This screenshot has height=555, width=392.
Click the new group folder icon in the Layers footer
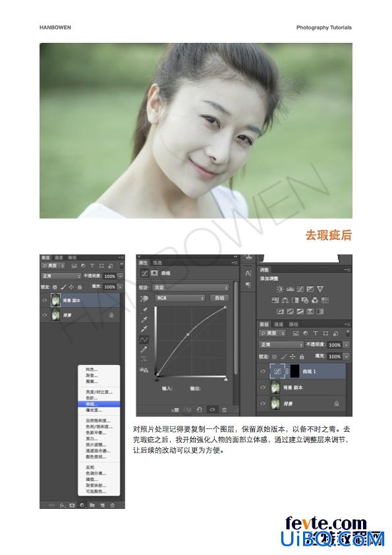(x=92, y=506)
